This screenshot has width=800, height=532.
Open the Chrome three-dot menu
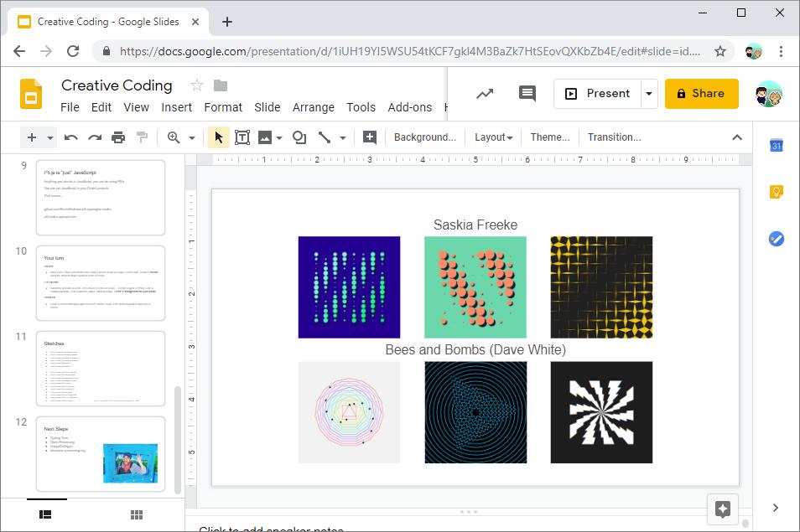[x=781, y=51]
